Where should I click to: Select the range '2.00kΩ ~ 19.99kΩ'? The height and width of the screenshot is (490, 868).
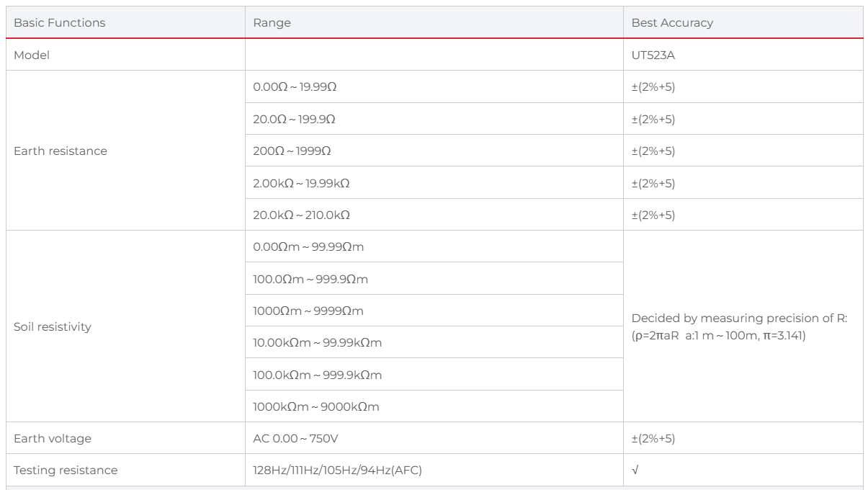[301, 183]
